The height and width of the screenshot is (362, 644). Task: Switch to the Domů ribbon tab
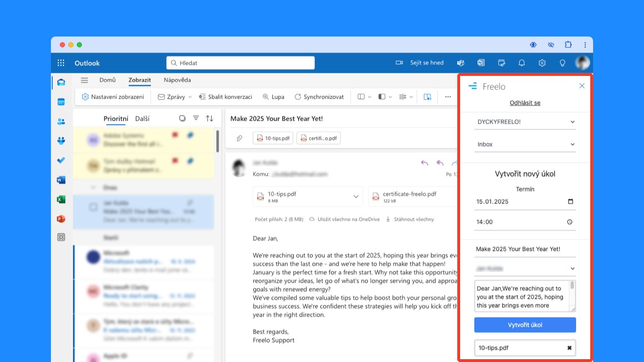107,80
